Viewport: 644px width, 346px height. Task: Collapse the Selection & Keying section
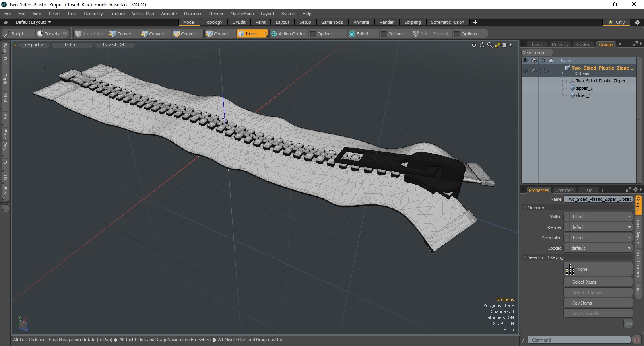click(524, 257)
